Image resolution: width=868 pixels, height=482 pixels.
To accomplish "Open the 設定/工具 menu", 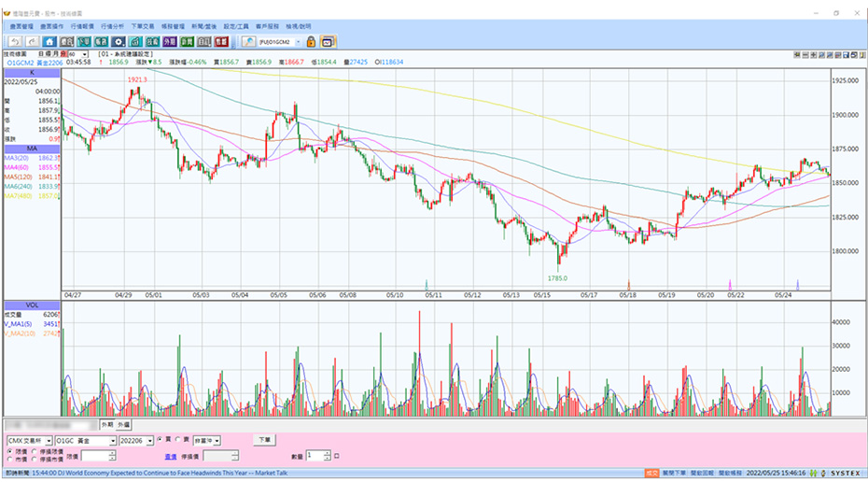I will (236, 26).
